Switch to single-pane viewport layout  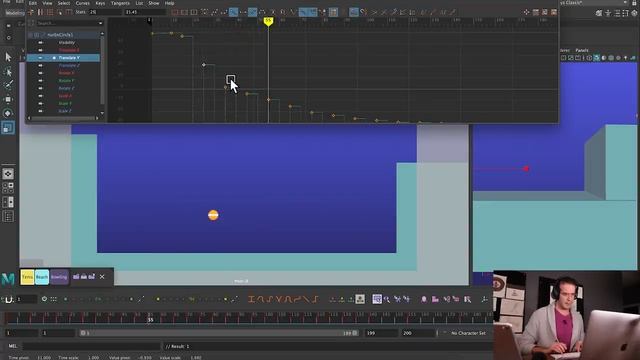[x=8, y=174]
